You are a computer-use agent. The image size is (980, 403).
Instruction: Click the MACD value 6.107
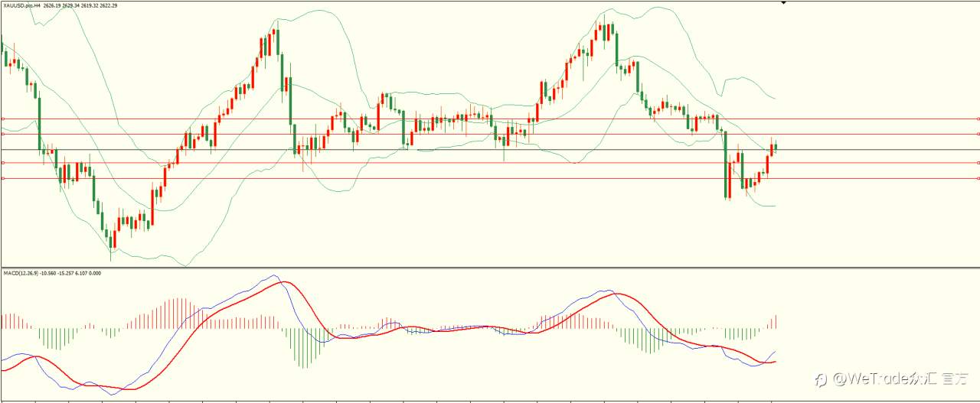81,273
